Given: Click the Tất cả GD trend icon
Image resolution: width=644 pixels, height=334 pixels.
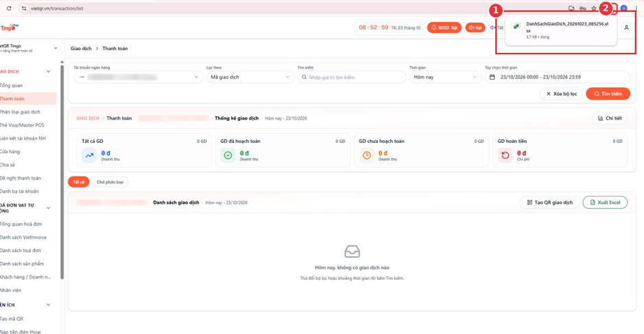Looking at the screenshot, I should [x=89, y=155].
